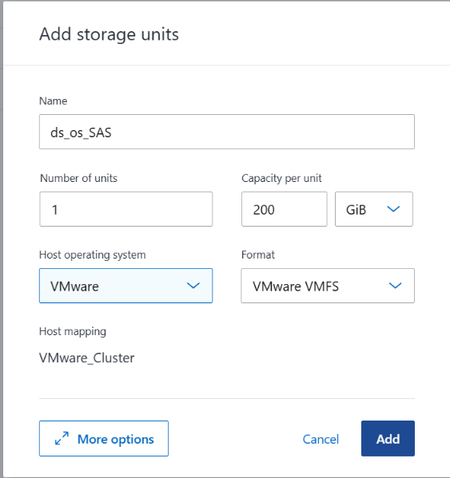Image resolution: width=450 pixels, height=478 pixels.
Task: Click the Format label text
Action: tap(258, 255)
